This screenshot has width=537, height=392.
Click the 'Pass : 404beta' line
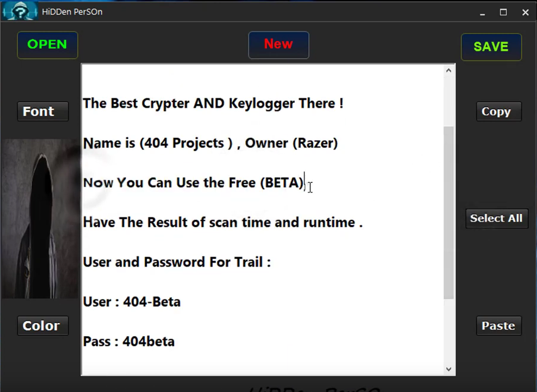click(129, 342)
